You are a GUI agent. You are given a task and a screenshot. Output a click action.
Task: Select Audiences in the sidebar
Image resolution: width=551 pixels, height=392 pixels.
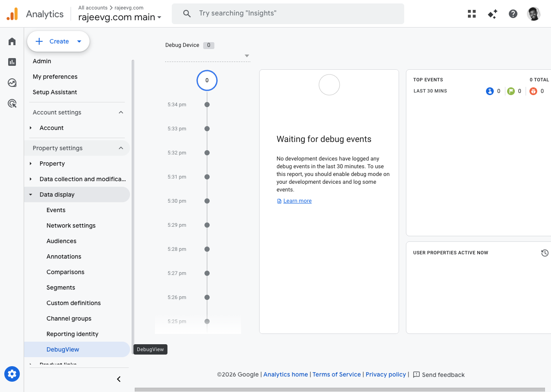tap(62, 241)
